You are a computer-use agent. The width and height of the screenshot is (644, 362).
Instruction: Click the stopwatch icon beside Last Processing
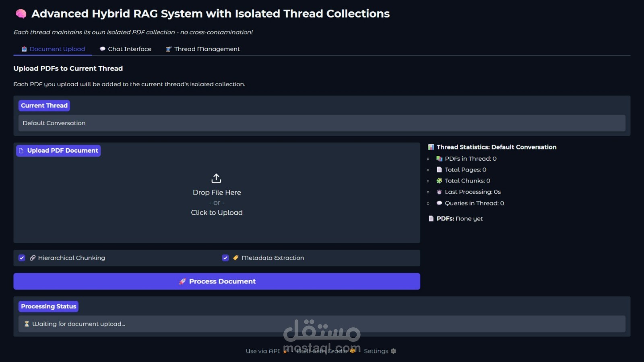click(x=439, y=192)
